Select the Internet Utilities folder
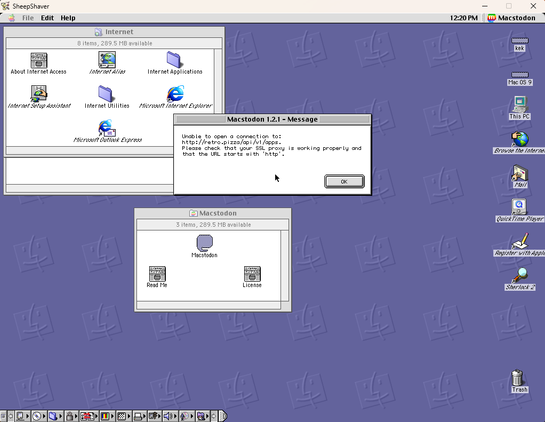This screenshot has height=422, width=545. (106, 94)
